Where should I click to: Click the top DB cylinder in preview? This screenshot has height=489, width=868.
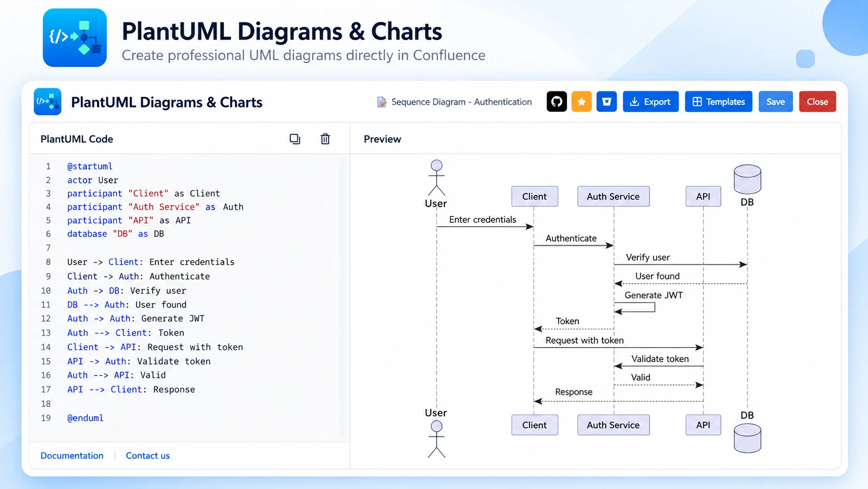(x=748, y=179)
